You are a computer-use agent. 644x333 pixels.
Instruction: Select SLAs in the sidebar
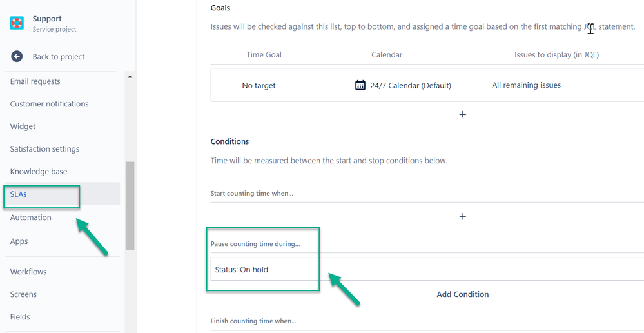click(19, 194)
